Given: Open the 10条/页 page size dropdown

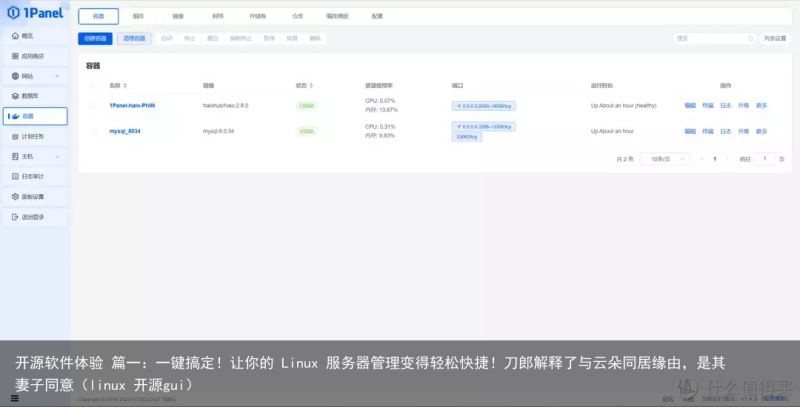Looking at the screenshot, I should point(665,159).
